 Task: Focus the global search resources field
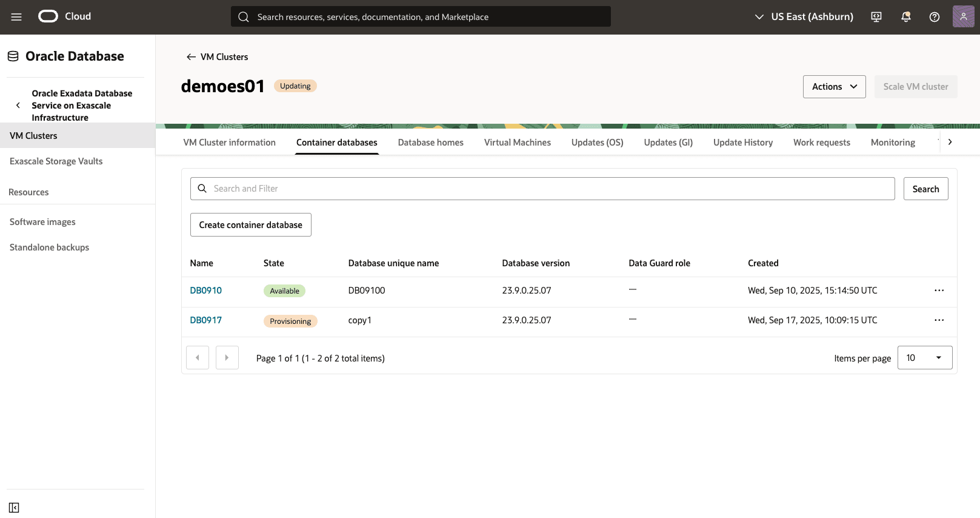pos(421,17)
